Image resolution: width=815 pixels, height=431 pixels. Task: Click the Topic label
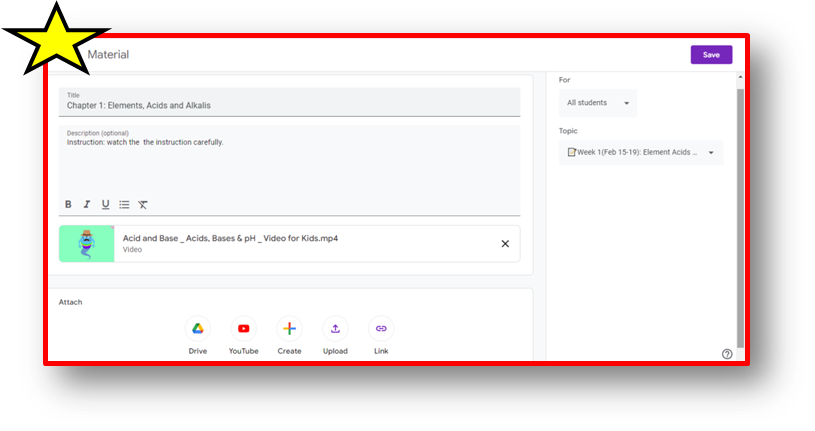tap(568, 131)
